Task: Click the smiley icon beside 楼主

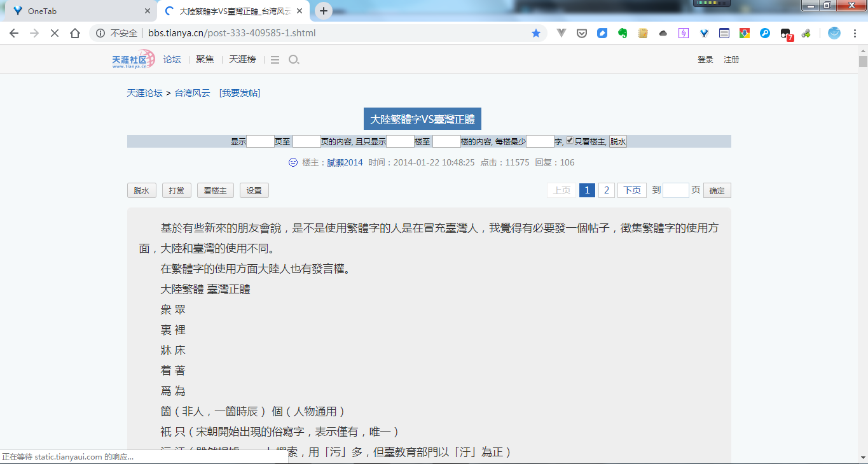Action: pos(293,162)
